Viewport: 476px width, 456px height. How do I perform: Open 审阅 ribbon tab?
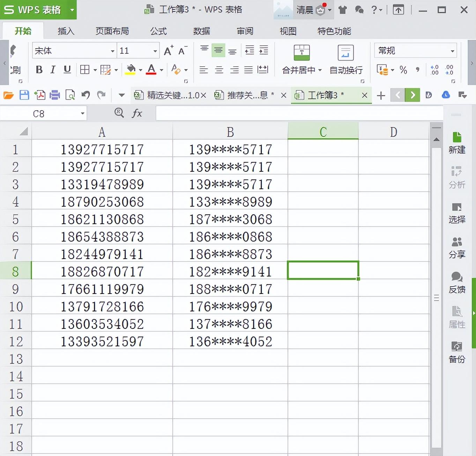[245, 31]
